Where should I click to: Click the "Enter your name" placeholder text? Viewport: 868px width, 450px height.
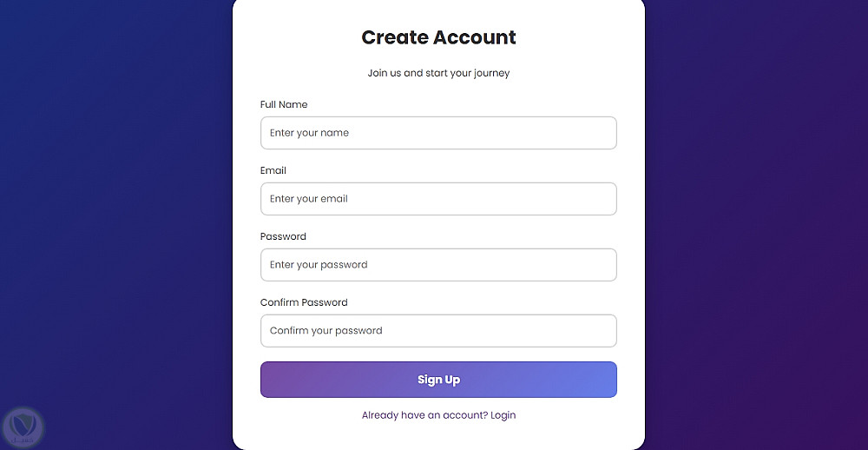click(x=309, y=133)
